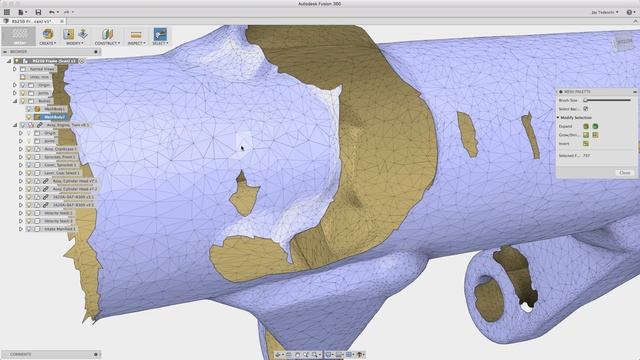Click the first Expand selection icon
640x360 pixels.
pyautogui.click(x=586, y=126)
